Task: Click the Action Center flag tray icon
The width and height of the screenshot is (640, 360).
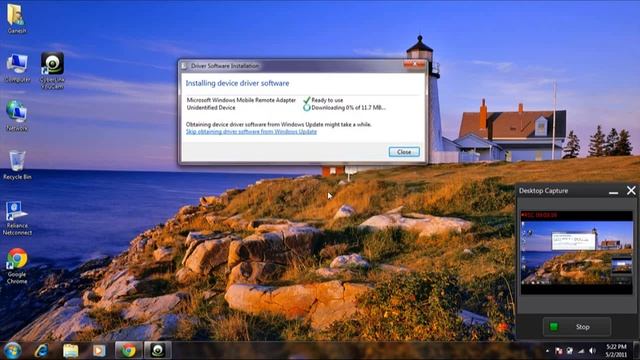Action: (559, 351)
